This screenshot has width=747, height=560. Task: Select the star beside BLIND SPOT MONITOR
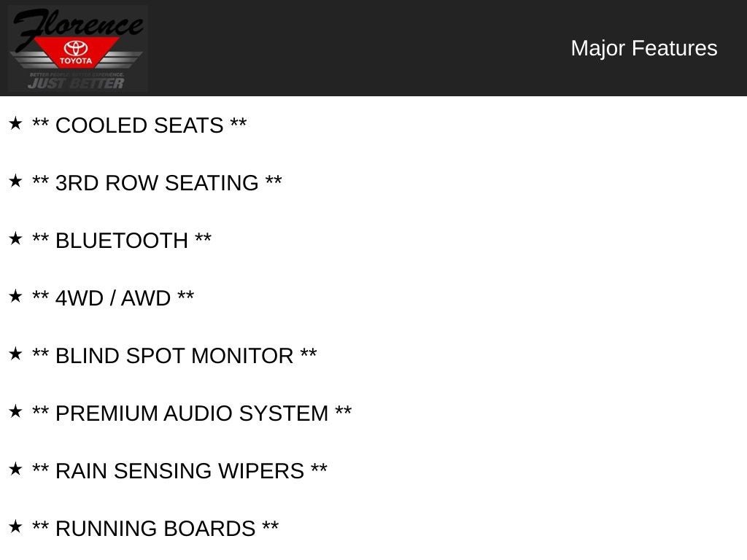(x=15, y=354)
